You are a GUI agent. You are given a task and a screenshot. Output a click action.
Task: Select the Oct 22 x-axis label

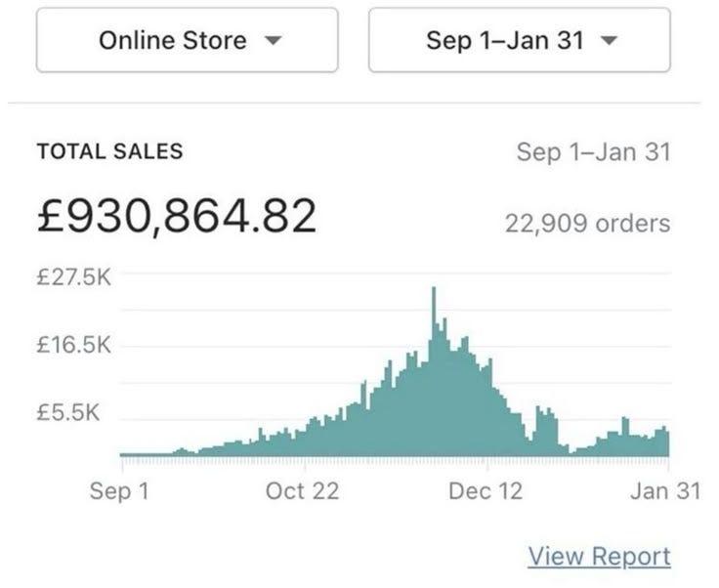302,490
